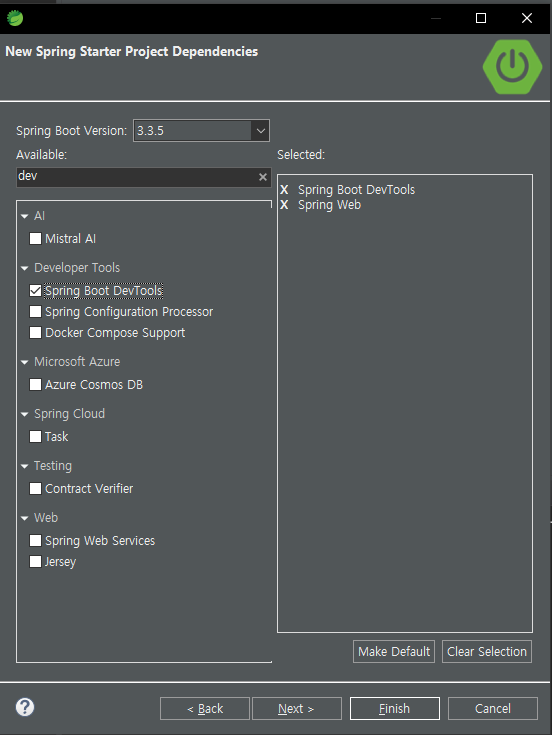Collapse the Spring Cloud category
The width and height of the screenshot is (552, 735).
click(24, 414)
